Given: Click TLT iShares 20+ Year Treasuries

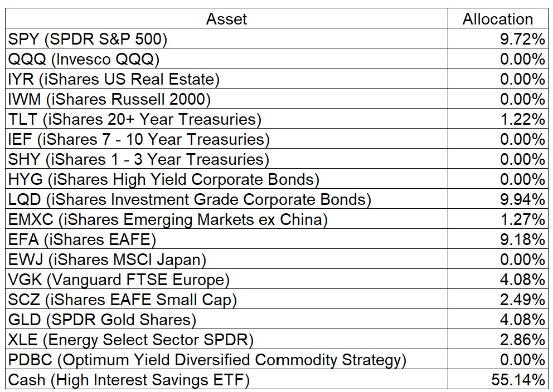Looking at the screenshot, I should tap(134, 119).
